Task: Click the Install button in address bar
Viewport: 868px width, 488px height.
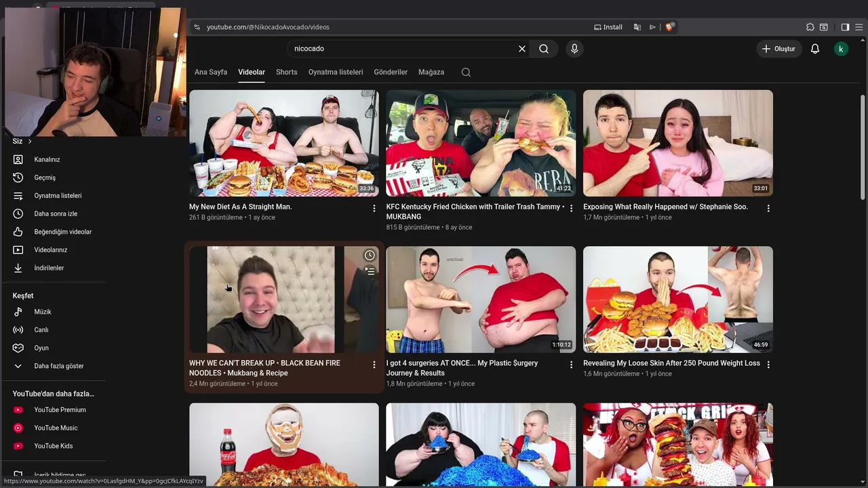Action: [608, 27]
